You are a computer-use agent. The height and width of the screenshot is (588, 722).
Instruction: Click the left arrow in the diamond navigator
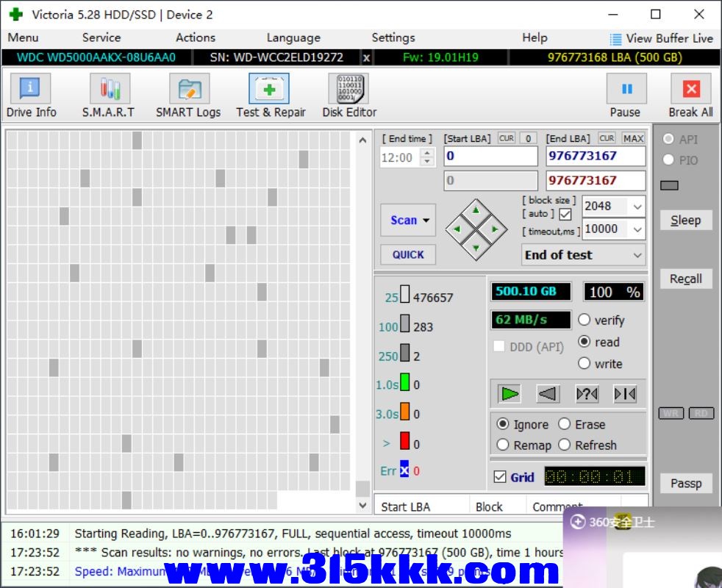pos(457,229)
